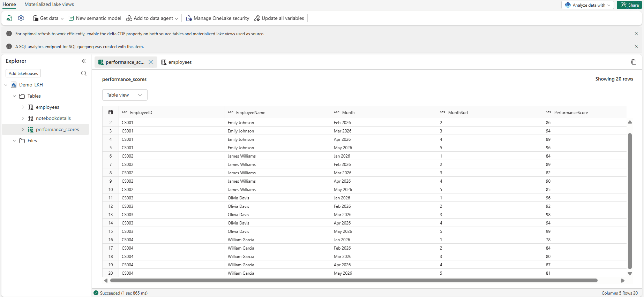Click horizontal scrollbar left arrow
The height and width of the screenshot is (297, 644).
coord(106,281)
